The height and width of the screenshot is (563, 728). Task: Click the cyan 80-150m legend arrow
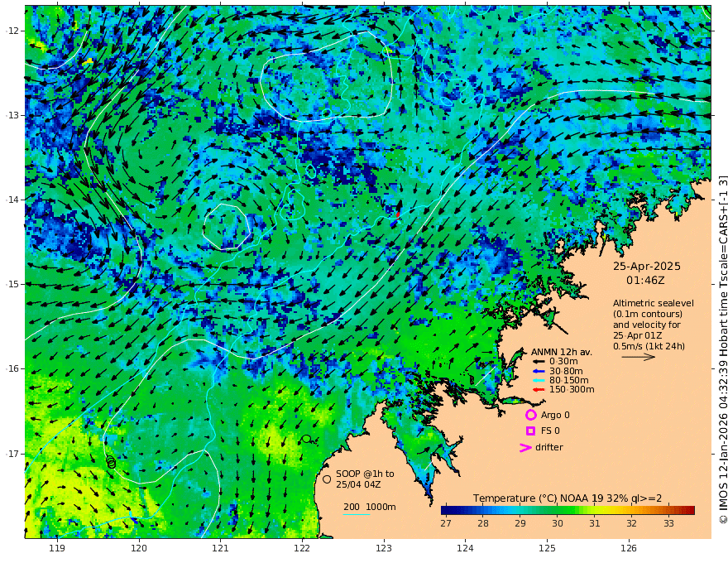coord(539,381)
